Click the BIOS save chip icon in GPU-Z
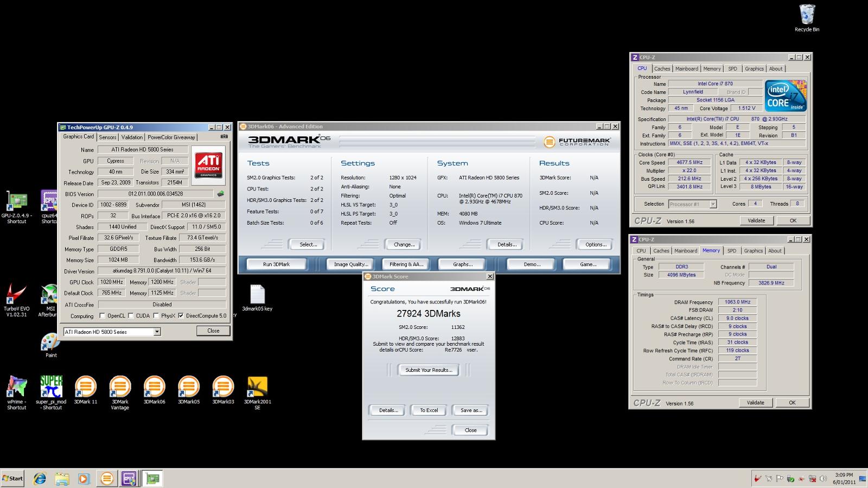This screenshot has width=868, height=488. pyautogui.click(x=221, y=194)
